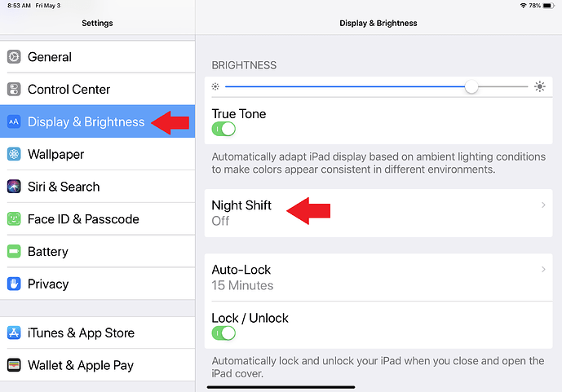This screenshot has height=392, width=562.
Task: Tap the Face ID & Passcode icon
Action: click(14, 219)
